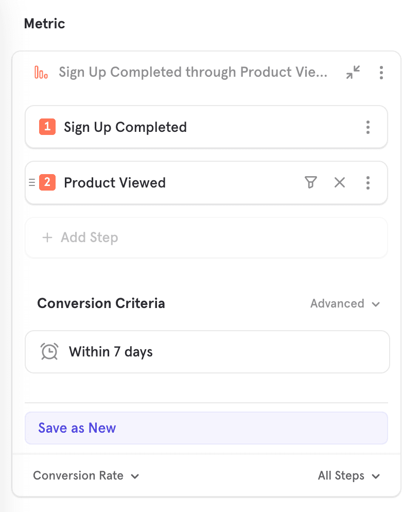Open the Conversion Rate dropdown
The height and width of the screenshot is (512, 420).
tap(86, 475)
